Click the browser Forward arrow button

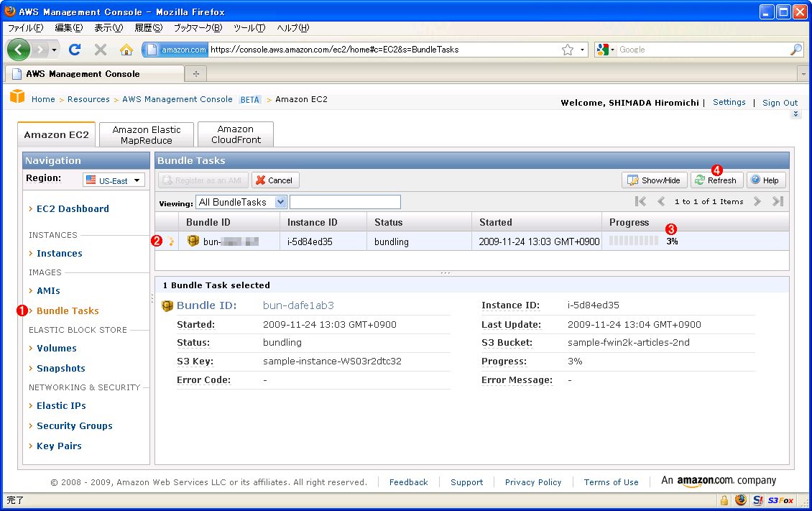tap(40, 50)
